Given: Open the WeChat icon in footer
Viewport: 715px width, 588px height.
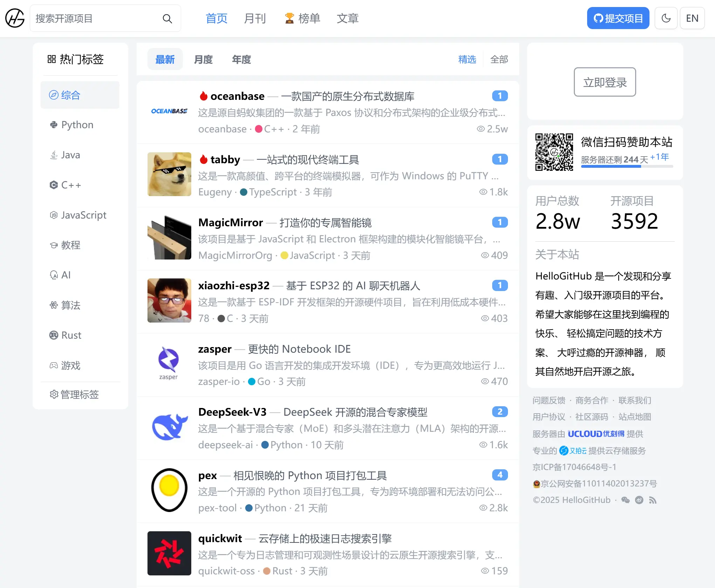Looking at the screenshot, I should [x=625, y=500].
